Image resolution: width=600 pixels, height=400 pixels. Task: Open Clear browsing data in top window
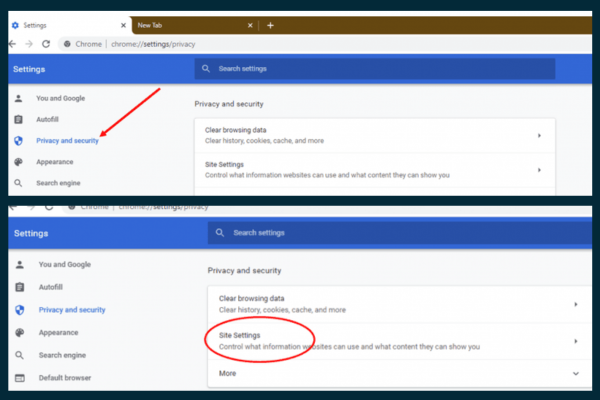[x=375, y=136]
